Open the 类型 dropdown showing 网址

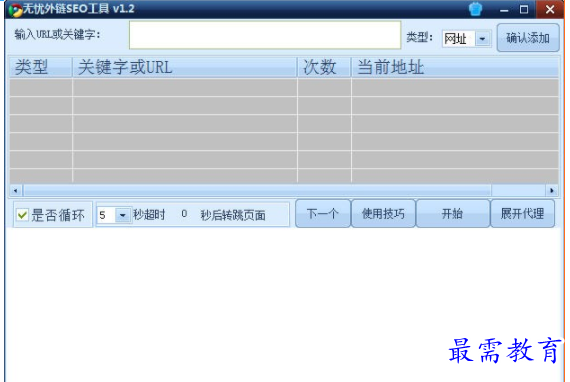click(x=466, y=38)
